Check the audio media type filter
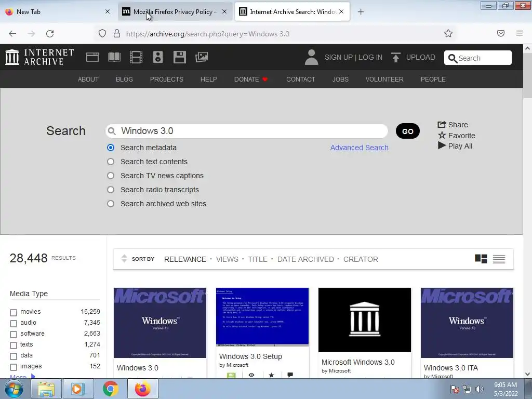This screenshot has width=532, height=399. pyautogui.click(x=14, y=323)
